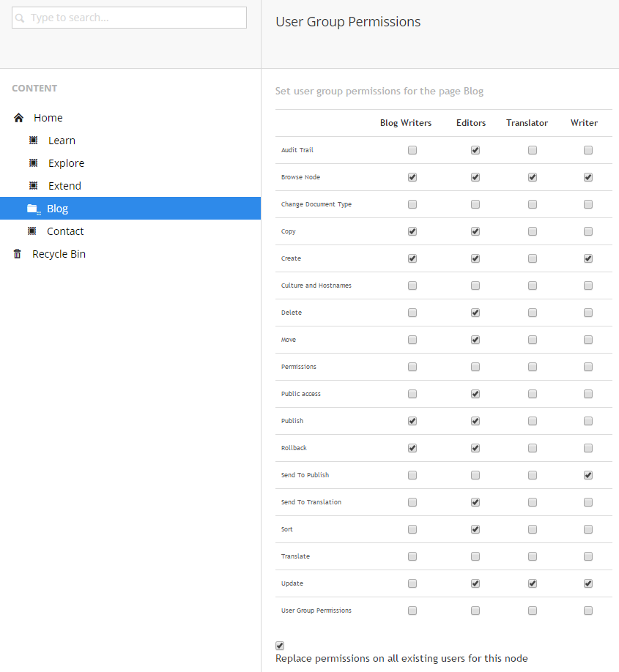Screen dimensions: 619x672
Task: Uncheck Replace permissions on all existing users
Action: (280, 646)
